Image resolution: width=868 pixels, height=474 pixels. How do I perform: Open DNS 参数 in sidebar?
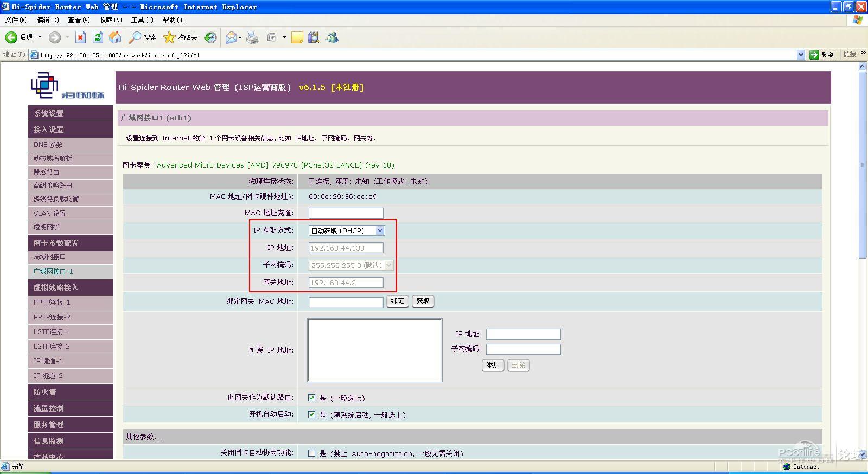click(x=71, y=144)
